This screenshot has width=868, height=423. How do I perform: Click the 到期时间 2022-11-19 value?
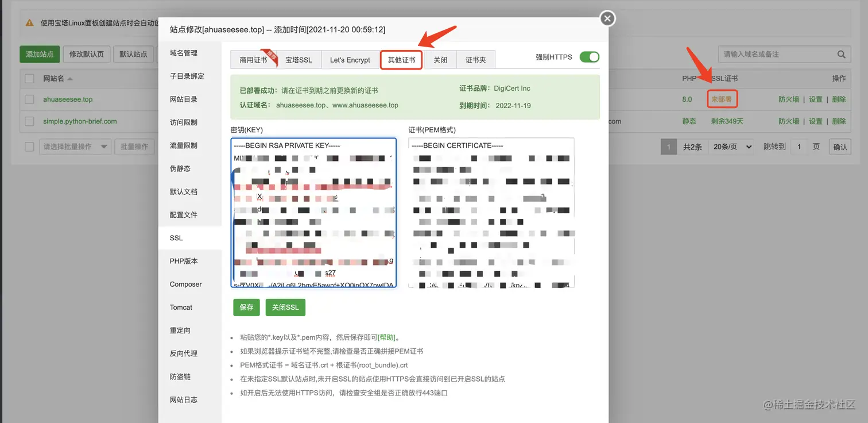coord(512,105)
